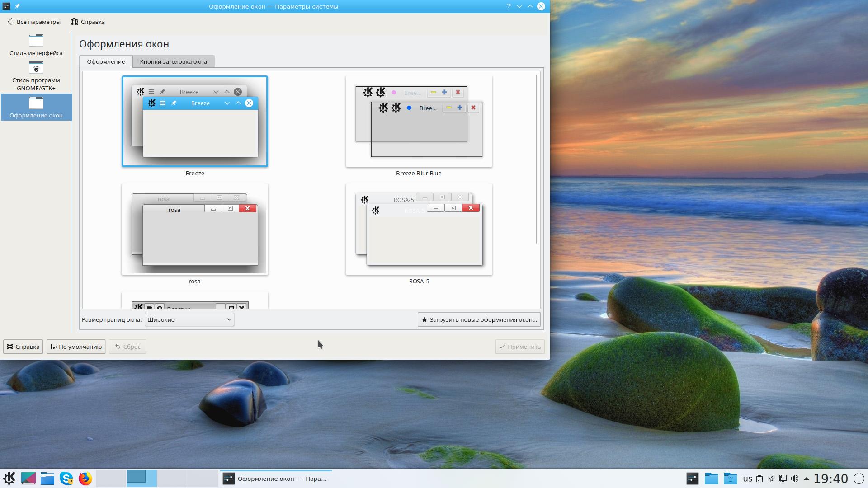
Task: Open Стиль интерфейса sidebar item
Action: pos(36,45)
